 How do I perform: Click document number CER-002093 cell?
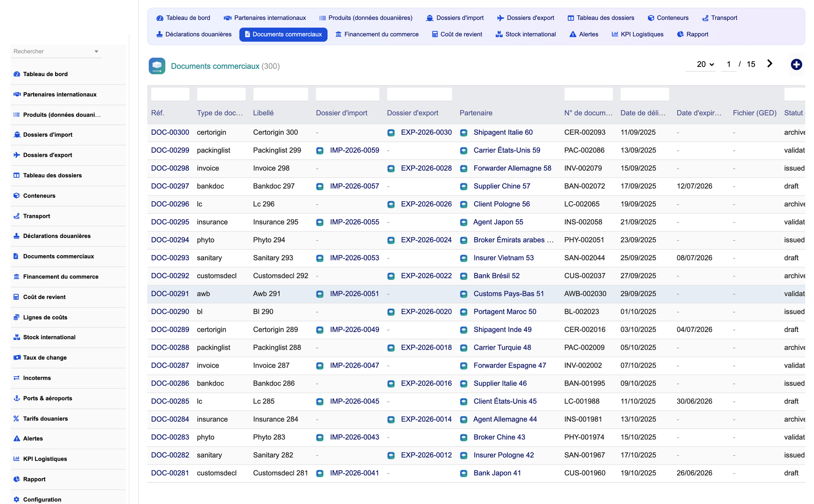pyautogui.click(x=585, y=133)
